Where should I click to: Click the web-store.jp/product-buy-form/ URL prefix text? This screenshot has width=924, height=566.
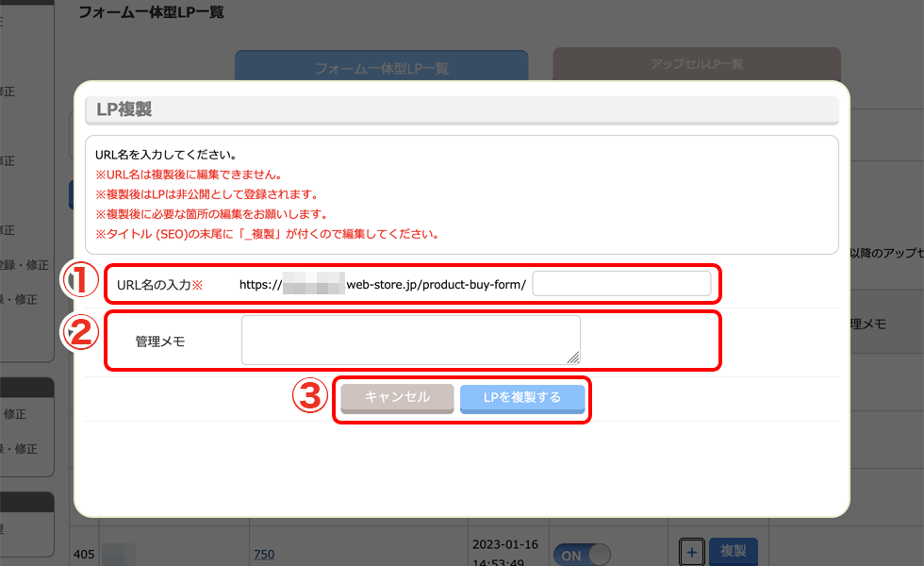436,285
